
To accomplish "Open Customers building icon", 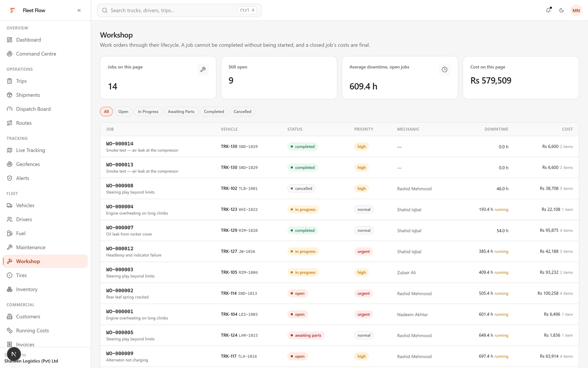I will [x=10, y=317].
